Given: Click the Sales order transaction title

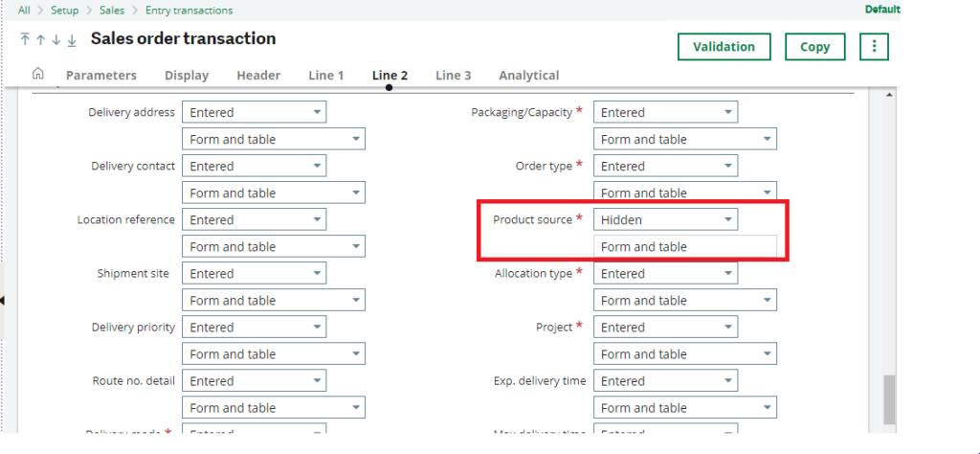Looking at the screenshot, I should pos(183,38).
